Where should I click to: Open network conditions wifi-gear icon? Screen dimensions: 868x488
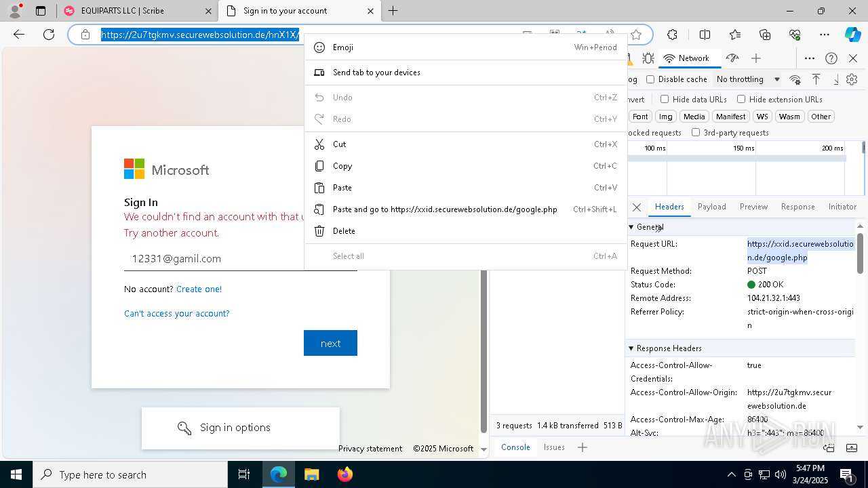pyautogui.click(x=795, y=79)
